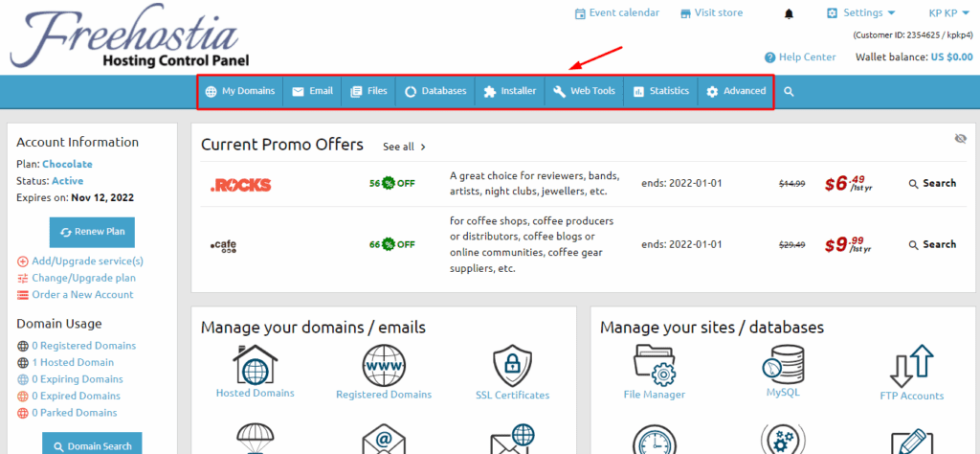980x454 pixels.
Task: Click the envelope with globe icon
Action: point(513,439)
